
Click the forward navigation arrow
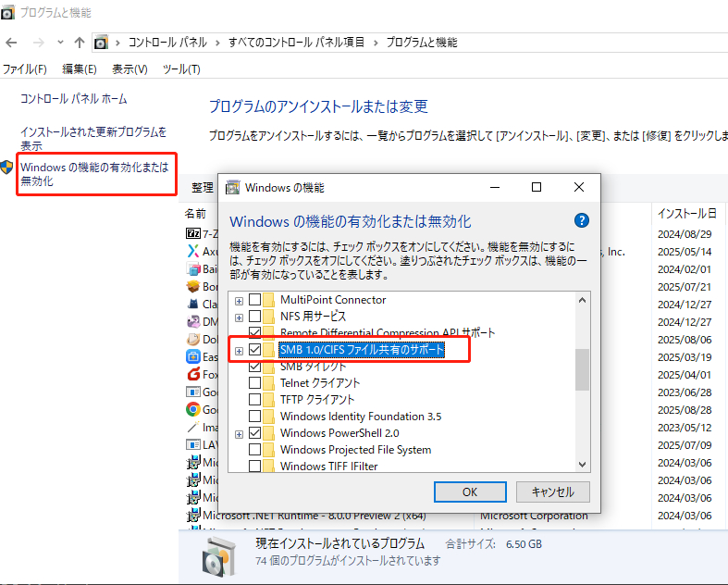click(x=39, y=43)
